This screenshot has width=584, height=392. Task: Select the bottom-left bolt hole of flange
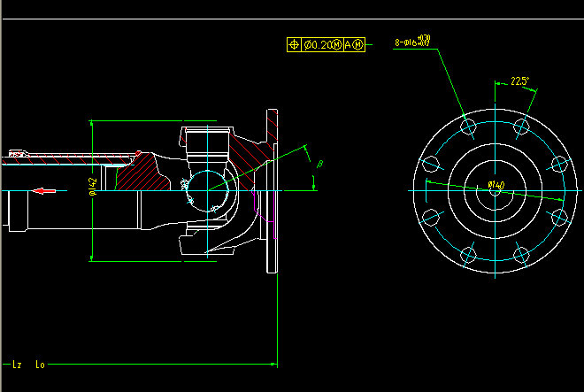tap(468, 255)
